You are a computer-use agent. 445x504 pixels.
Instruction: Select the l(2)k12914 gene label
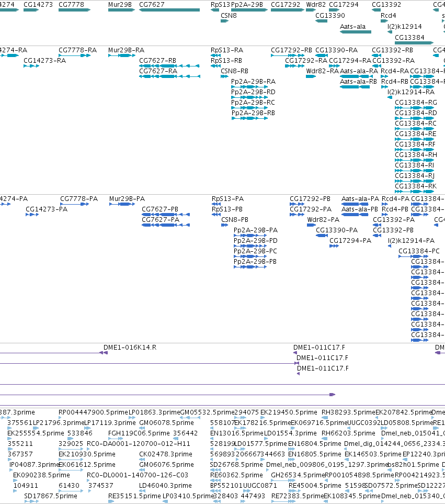pyautogui.click(x=405, y=26)
